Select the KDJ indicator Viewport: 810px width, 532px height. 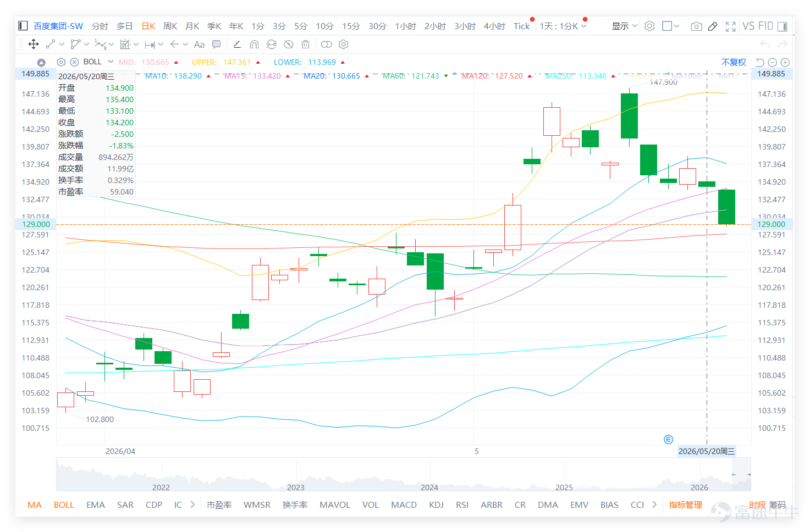(436, 505)
